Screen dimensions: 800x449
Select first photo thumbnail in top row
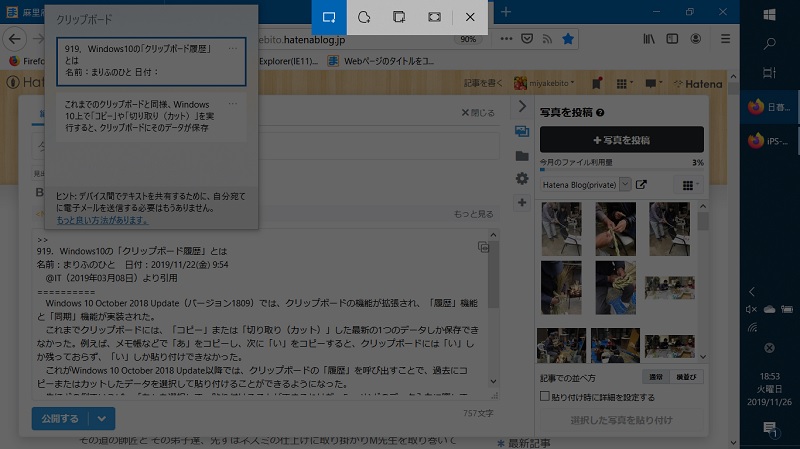coord(561,229)
